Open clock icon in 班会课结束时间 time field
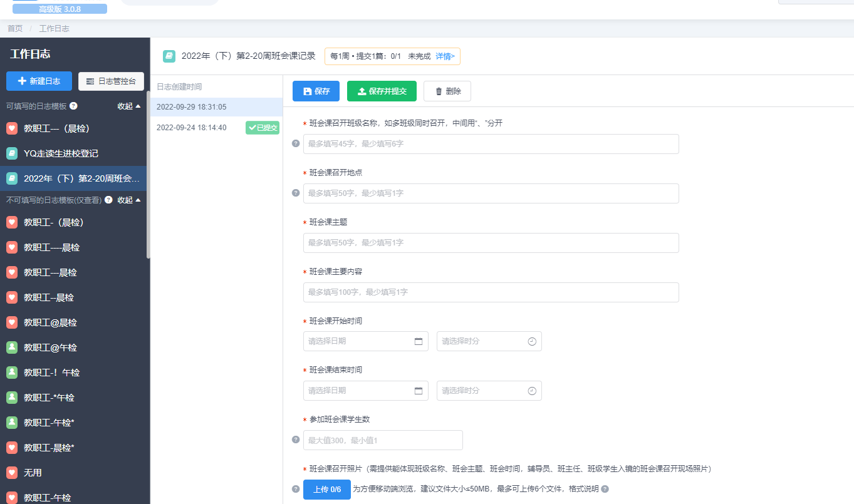Screen dimensions: 854x504 click(x=532, y=391)
